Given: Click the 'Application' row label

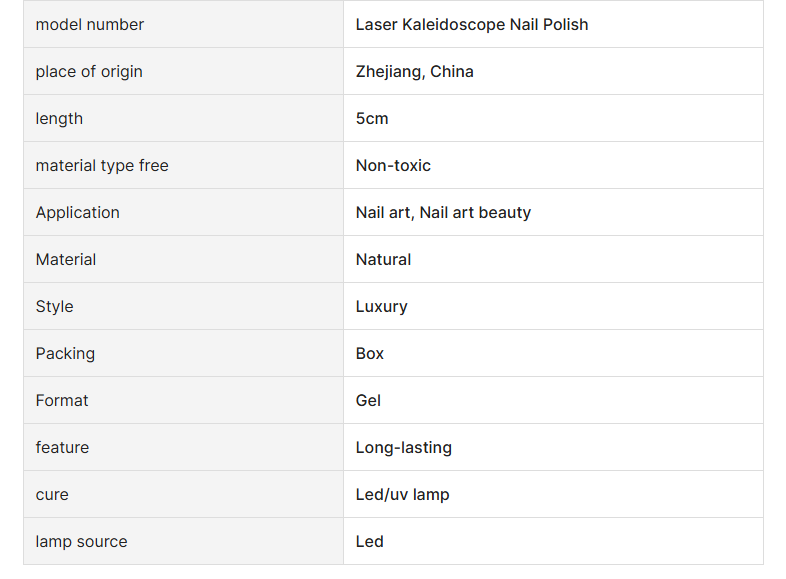Looking at the screenshot, I should click(x=78, y=213).
